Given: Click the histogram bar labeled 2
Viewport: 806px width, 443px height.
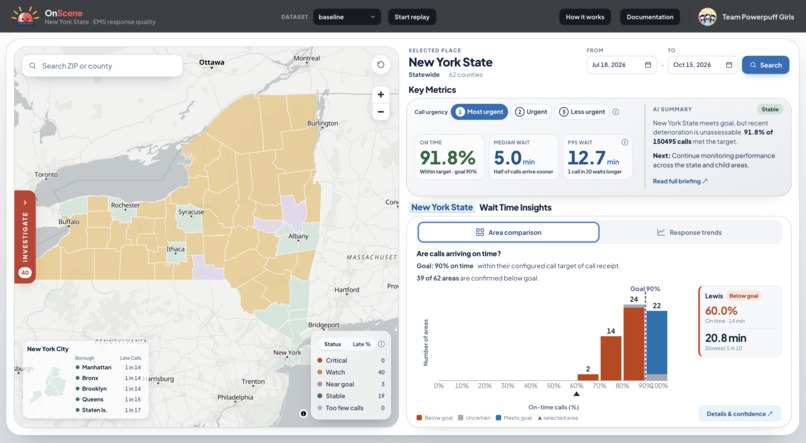Looking at the screenshot, I should 588,377.
